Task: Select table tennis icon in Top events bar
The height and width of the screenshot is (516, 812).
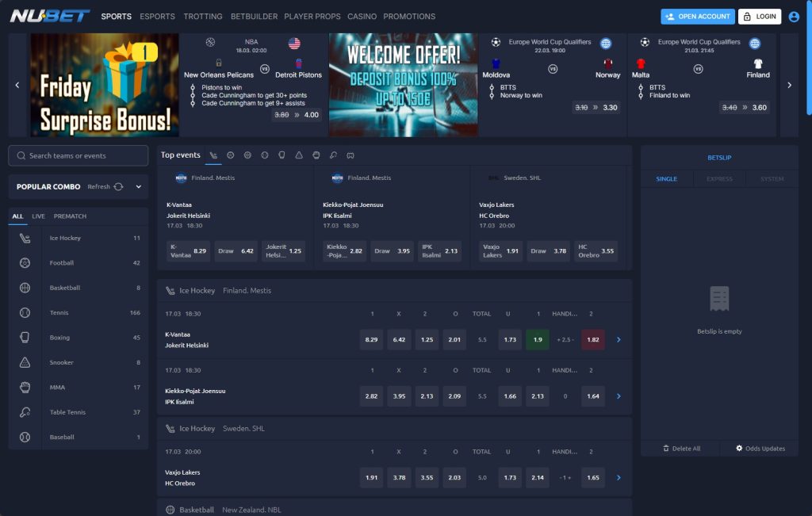Action: tap(333, 155)
